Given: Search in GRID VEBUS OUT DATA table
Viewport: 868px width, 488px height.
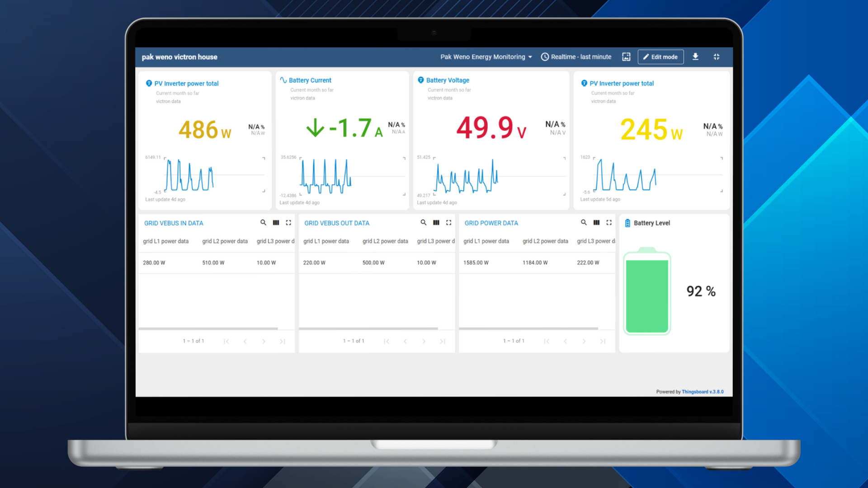Looking at the screenshot, I should click(424, 223).
